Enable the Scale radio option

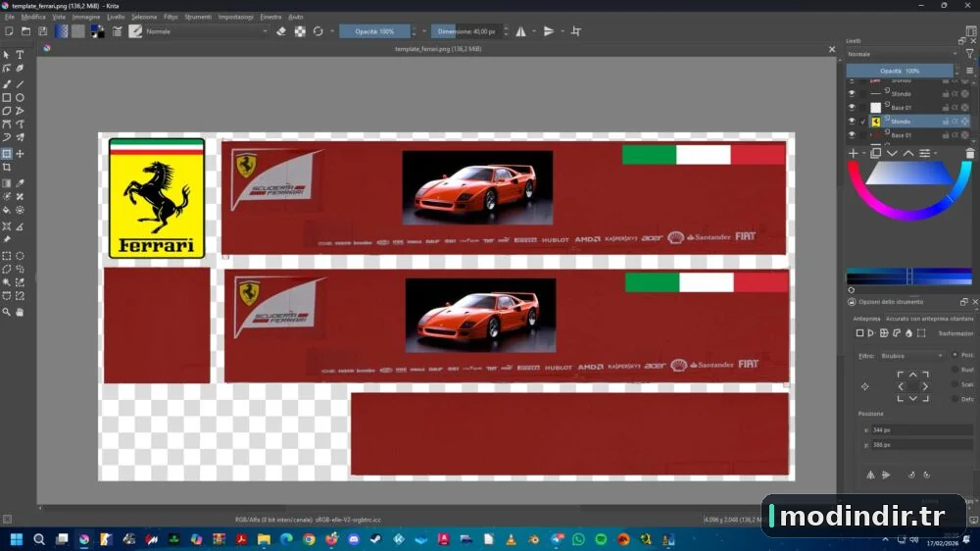tap(955, 384)
